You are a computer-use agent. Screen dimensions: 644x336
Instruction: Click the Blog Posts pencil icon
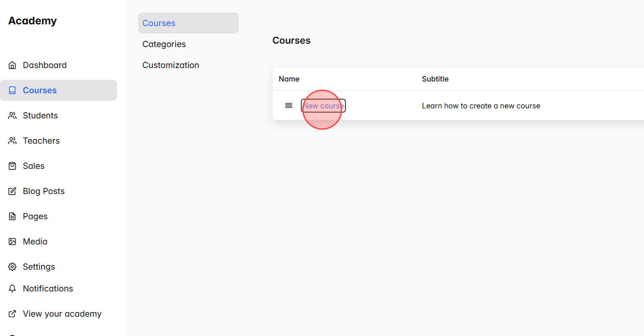(13, 191)
